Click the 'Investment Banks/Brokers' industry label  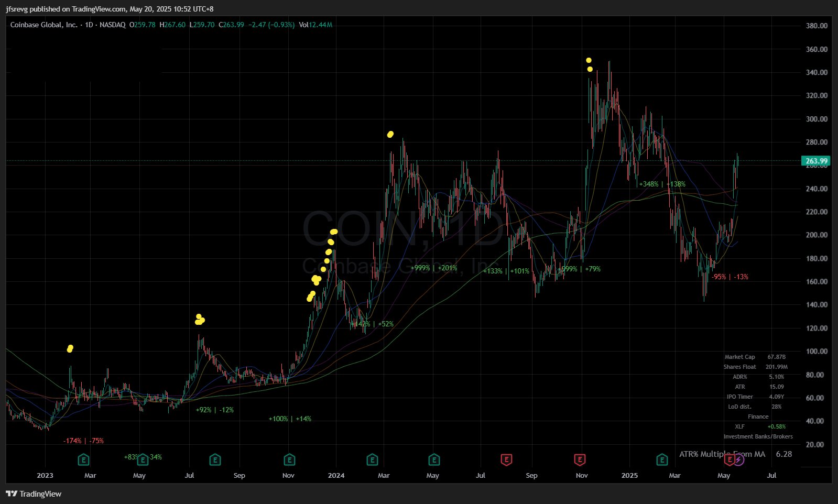(758, 436)
